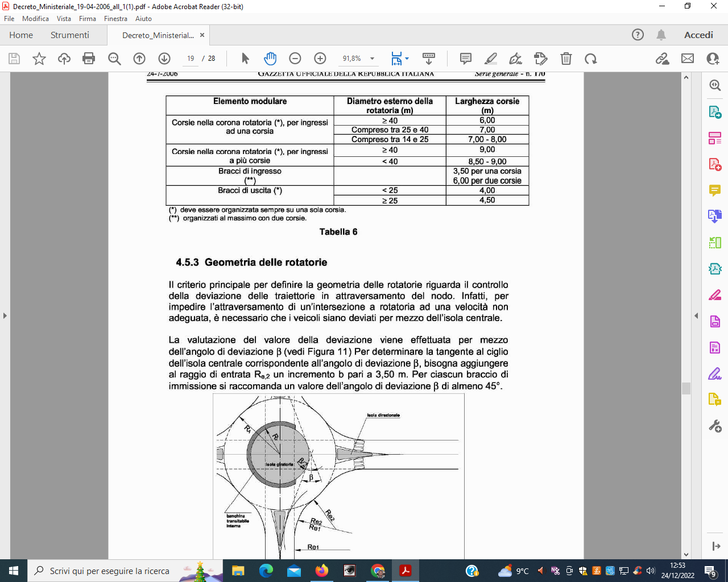
Task: Click the stamp tool icon
Action: click(541, 59)
